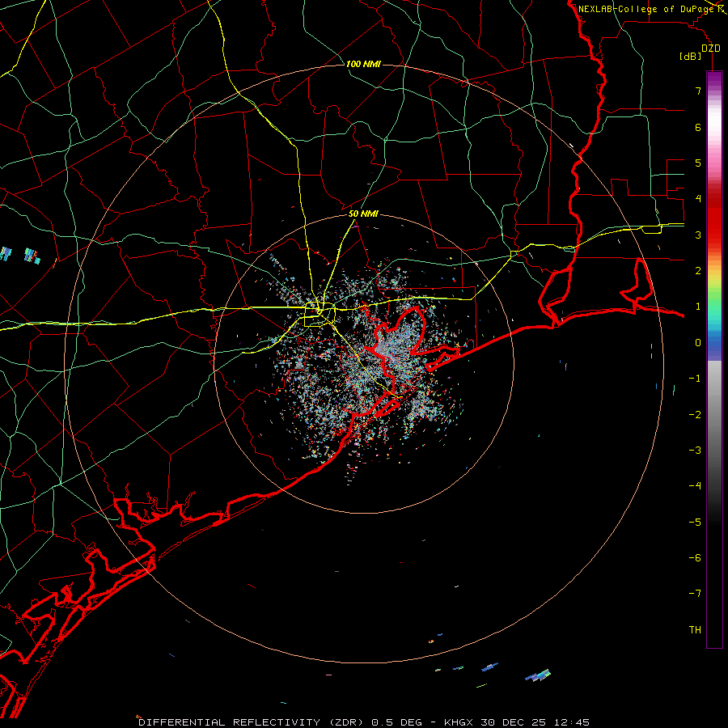Click the -4 dB tick label on scale
Image resolution: width=728 pixels, height=728 pixels.
coord(695,486)
